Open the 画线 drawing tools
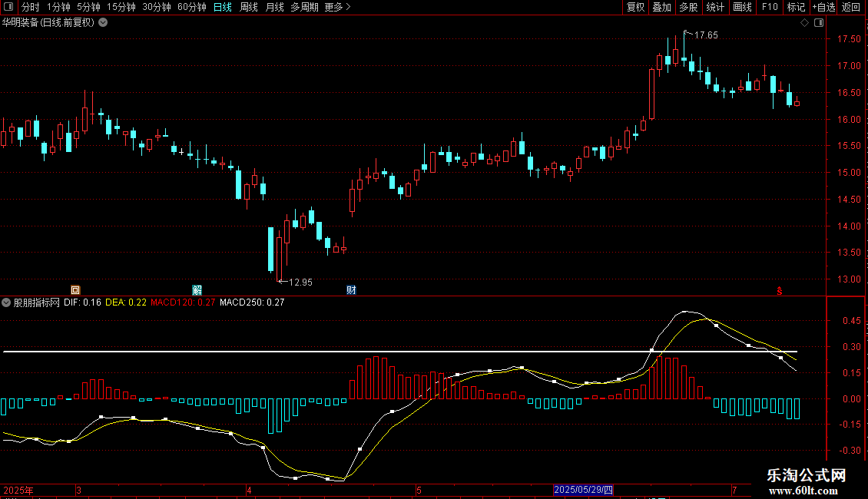This screenshot has width=868, height=499. pyautogui.click(x=742, y=7)
